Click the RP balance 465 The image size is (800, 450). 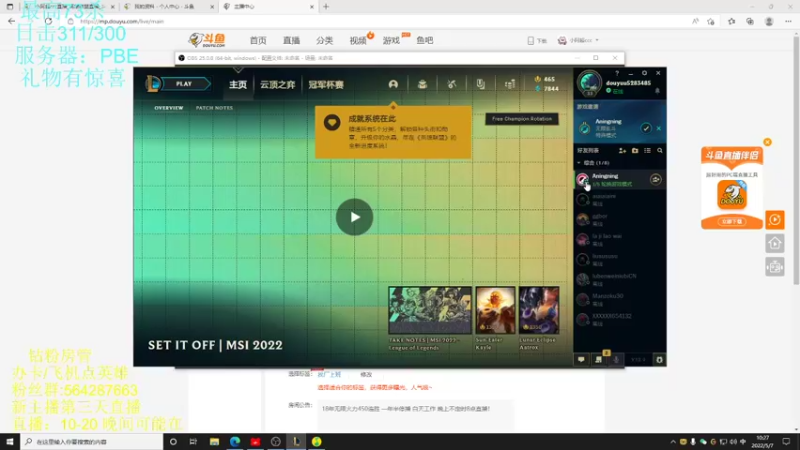coord(544,79)
